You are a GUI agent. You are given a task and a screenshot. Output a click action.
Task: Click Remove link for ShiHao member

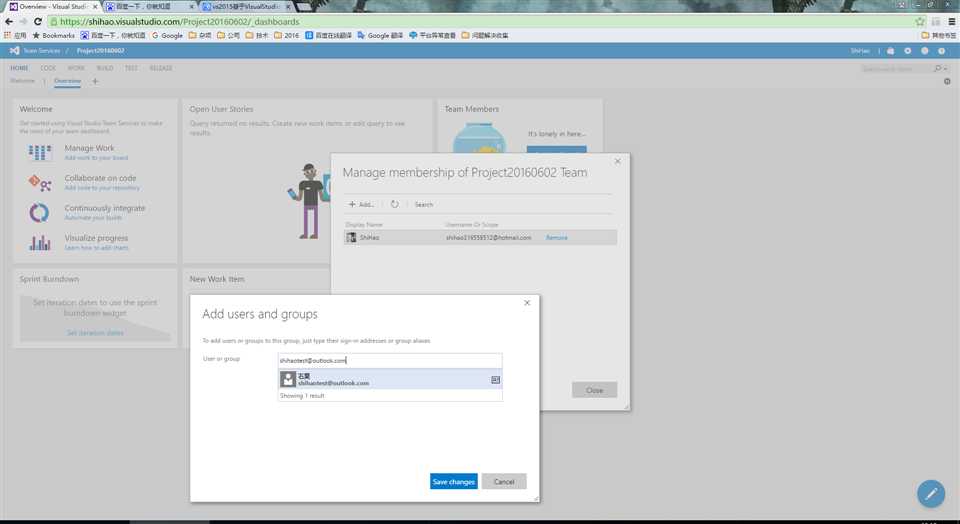pos(557,238)
